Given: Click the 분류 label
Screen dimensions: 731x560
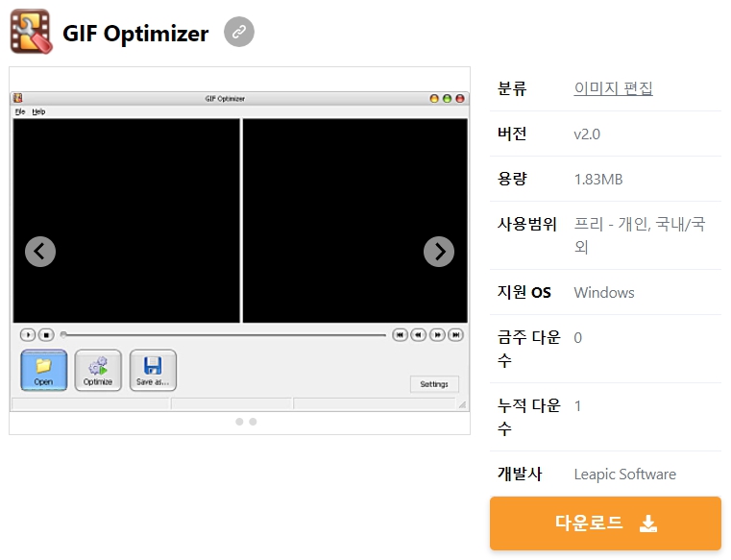Looking at the screenshot, I should coord(512,88).
